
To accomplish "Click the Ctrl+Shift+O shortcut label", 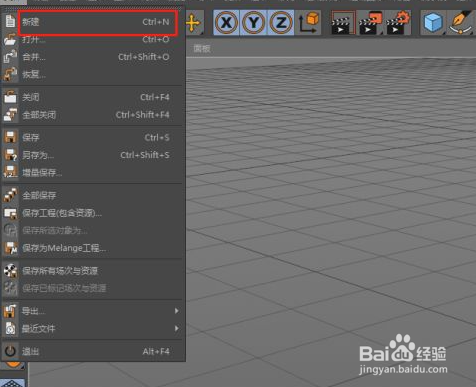I will (144, 57).
